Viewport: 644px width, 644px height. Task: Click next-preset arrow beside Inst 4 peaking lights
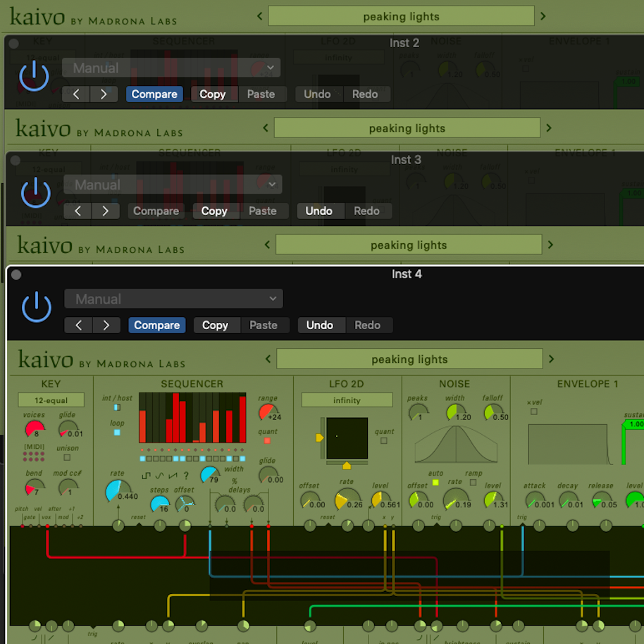552,359
